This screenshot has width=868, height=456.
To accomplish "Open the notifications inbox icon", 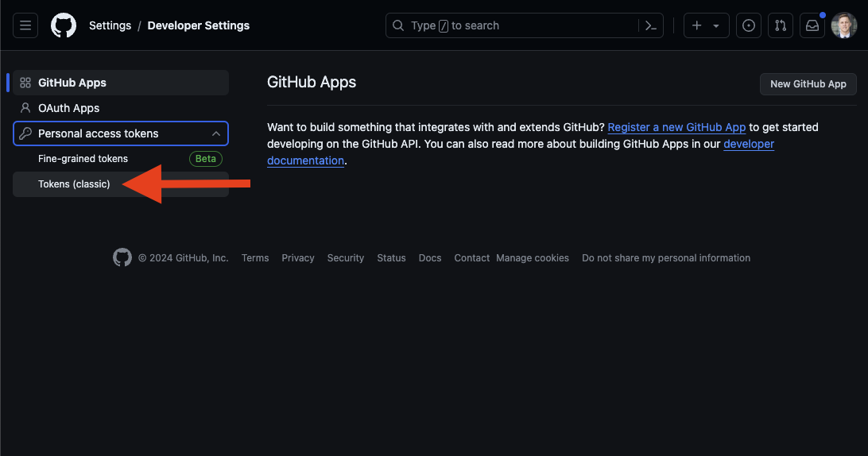I will pyautogui.click(x=812, y=25).
